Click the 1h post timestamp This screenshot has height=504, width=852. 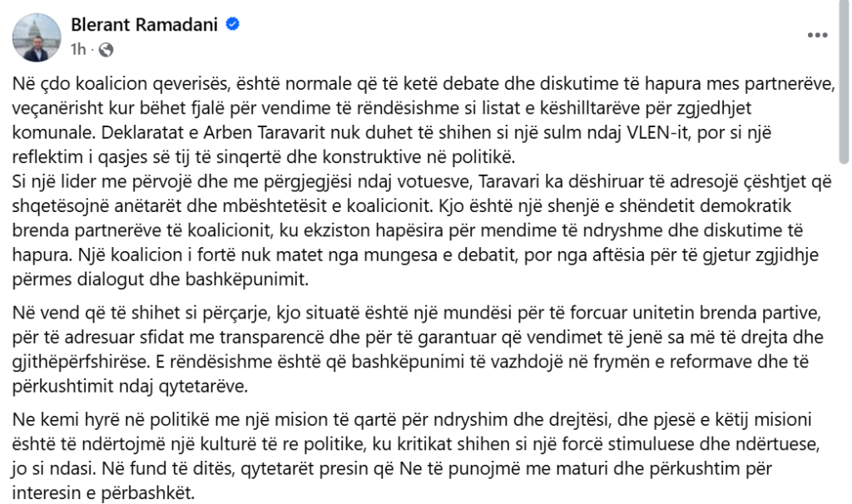click(78, 49)
